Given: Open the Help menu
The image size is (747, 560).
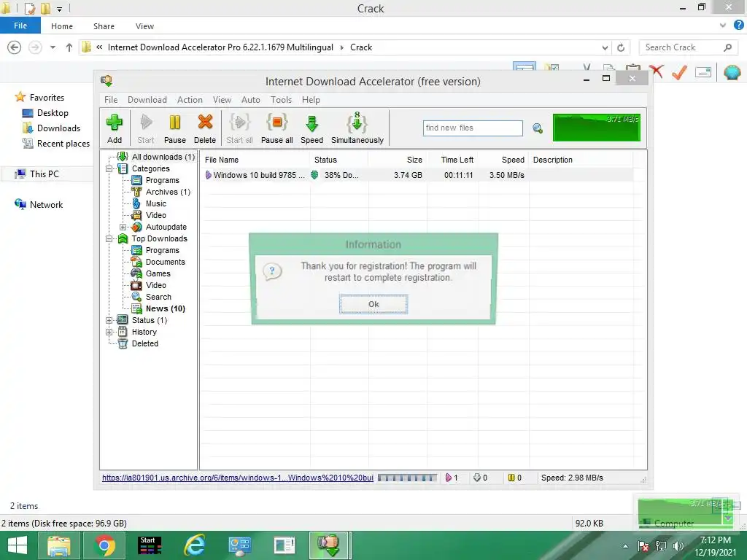Looking at the screenshot, I should pos(311,99).
